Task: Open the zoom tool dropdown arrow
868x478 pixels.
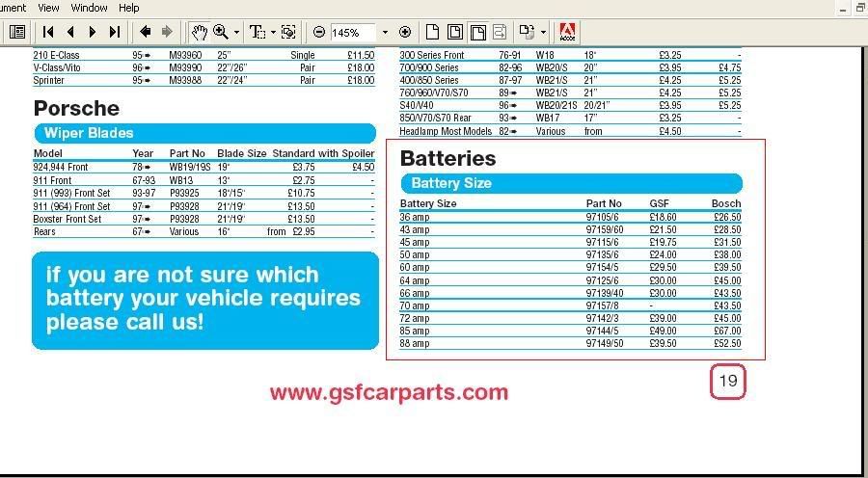Action: click(x=237, y=32)
